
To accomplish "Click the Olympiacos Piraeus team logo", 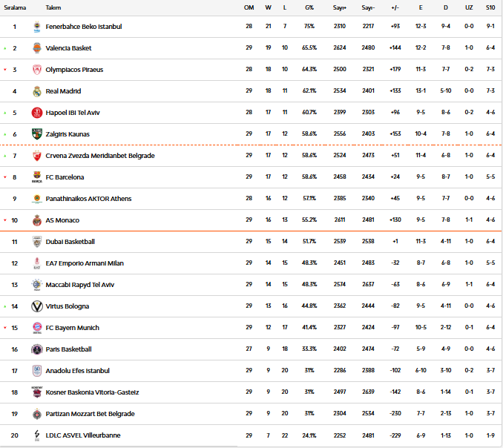I will 37,70.
